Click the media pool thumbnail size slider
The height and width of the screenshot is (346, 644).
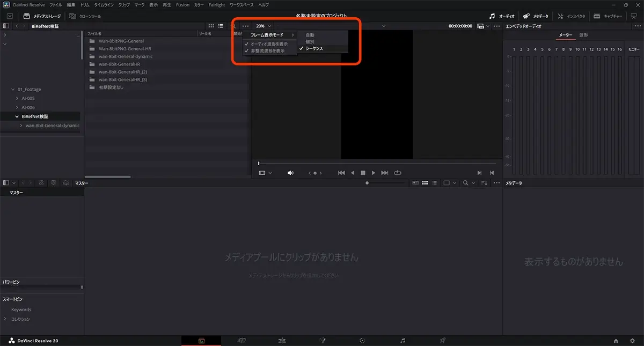367,182
